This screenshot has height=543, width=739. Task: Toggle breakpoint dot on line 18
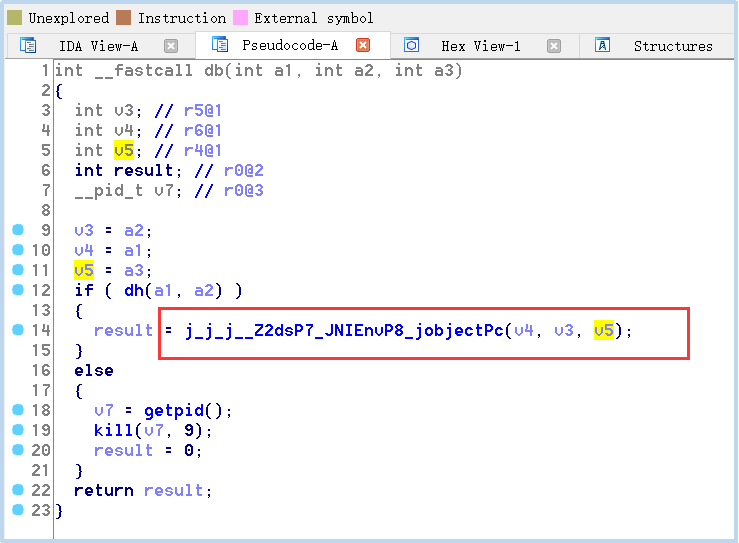[x=18, y=410]
